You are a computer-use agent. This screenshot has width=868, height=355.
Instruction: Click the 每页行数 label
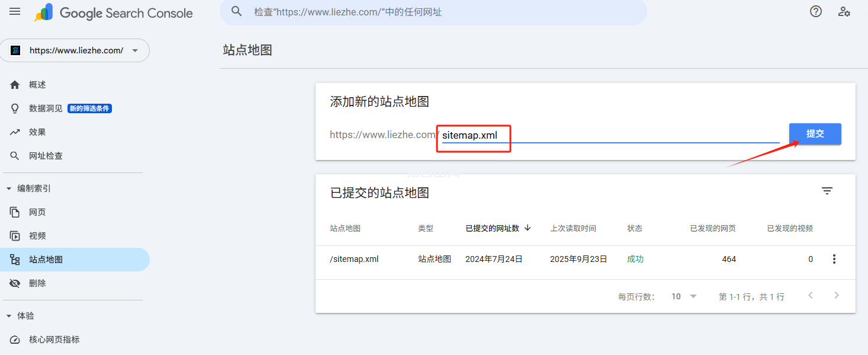(x=636, y=296)
